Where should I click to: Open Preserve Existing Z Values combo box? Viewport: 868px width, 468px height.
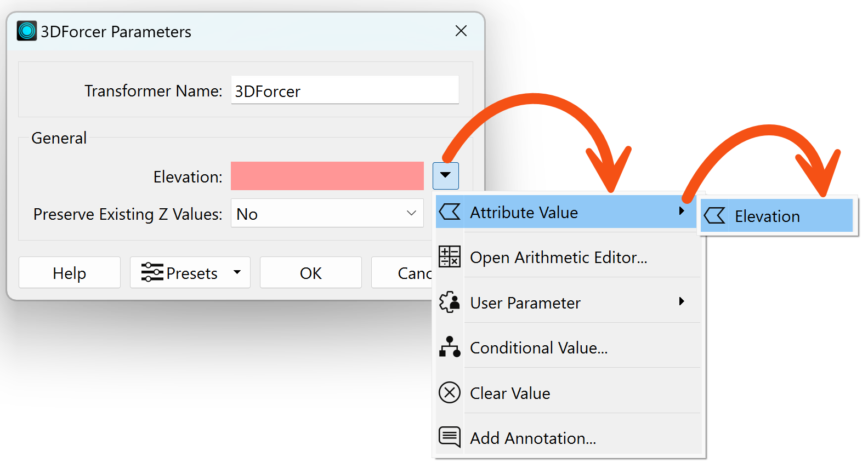pyautogui.click(x=327, y=213)
